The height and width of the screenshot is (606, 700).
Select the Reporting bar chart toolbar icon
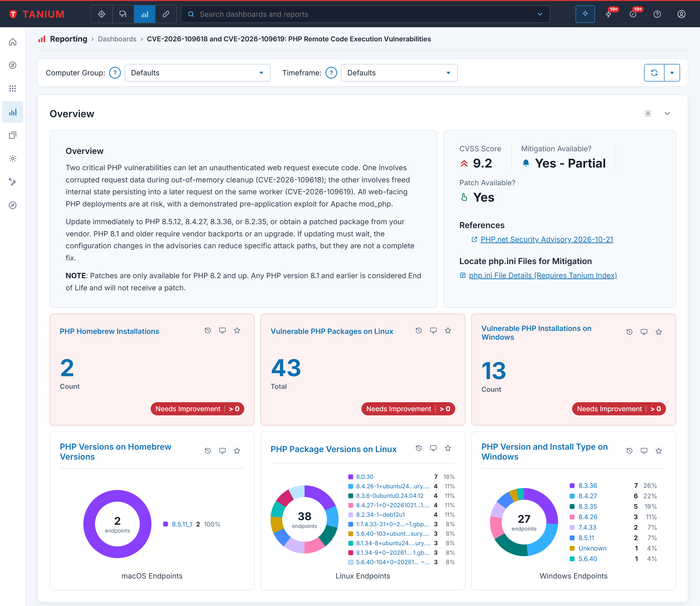pos(145,14)
